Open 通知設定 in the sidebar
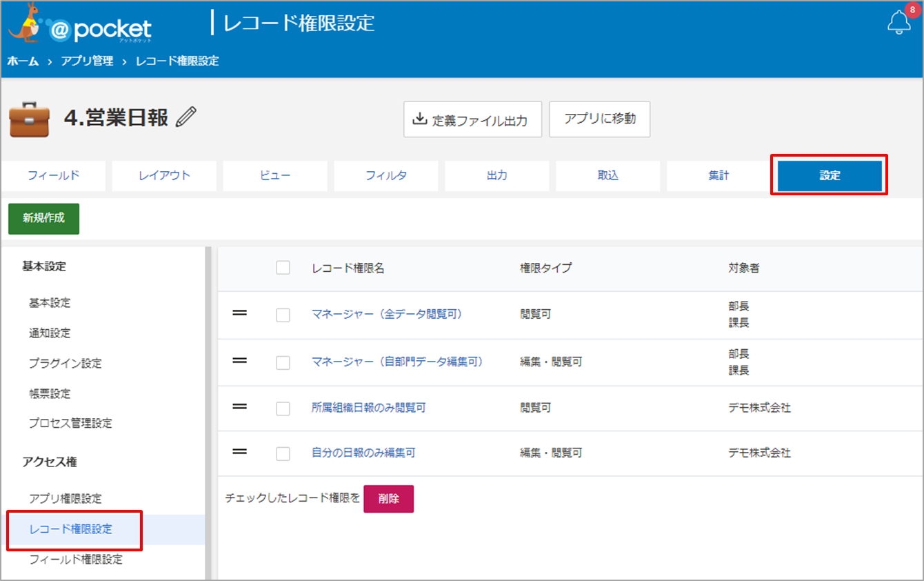Image resolution: width=924 pixels, height=581 pixels. (x=50, y=333)
